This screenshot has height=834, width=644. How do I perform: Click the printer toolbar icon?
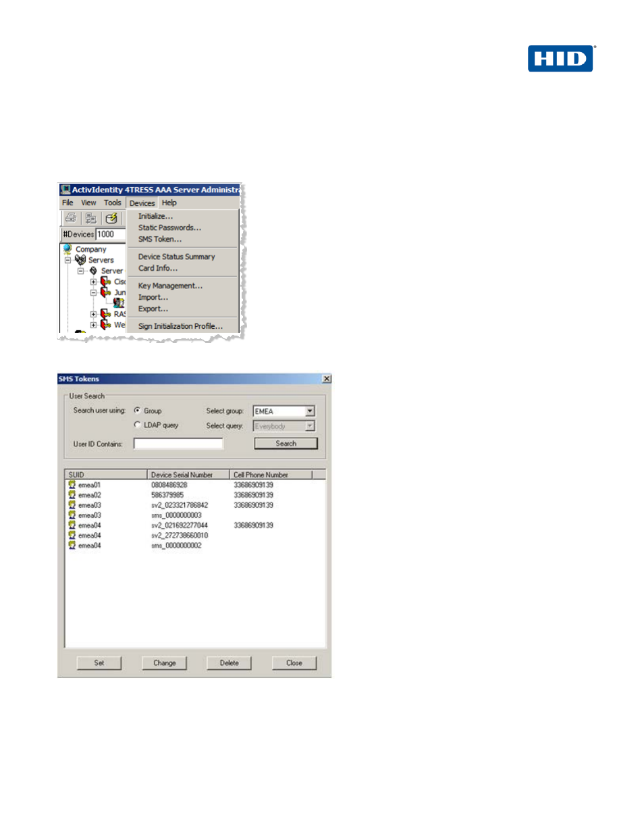coord(71,218)
